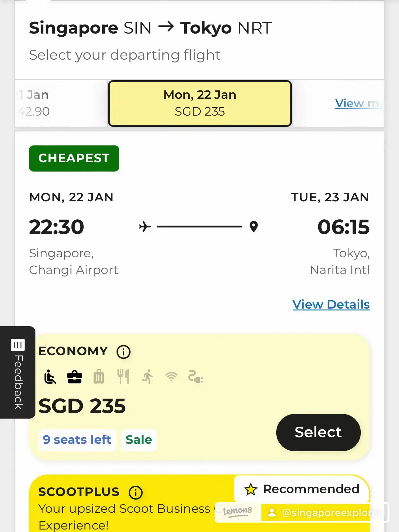Click the fast-track running person icon
Image resolution: width=399 pixels, height=532 pixels.
pos(147,377)
